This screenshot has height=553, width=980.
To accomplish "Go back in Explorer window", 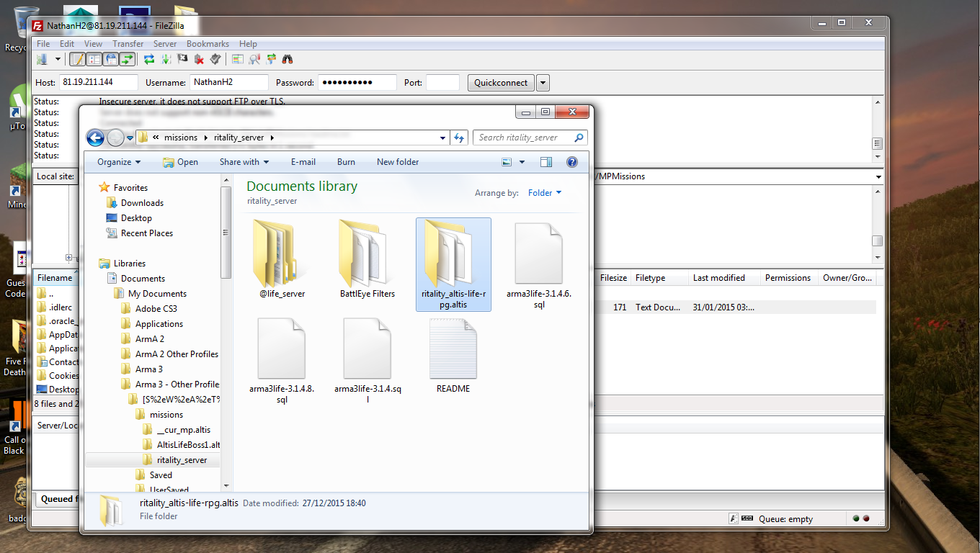I will pos(95,138).
